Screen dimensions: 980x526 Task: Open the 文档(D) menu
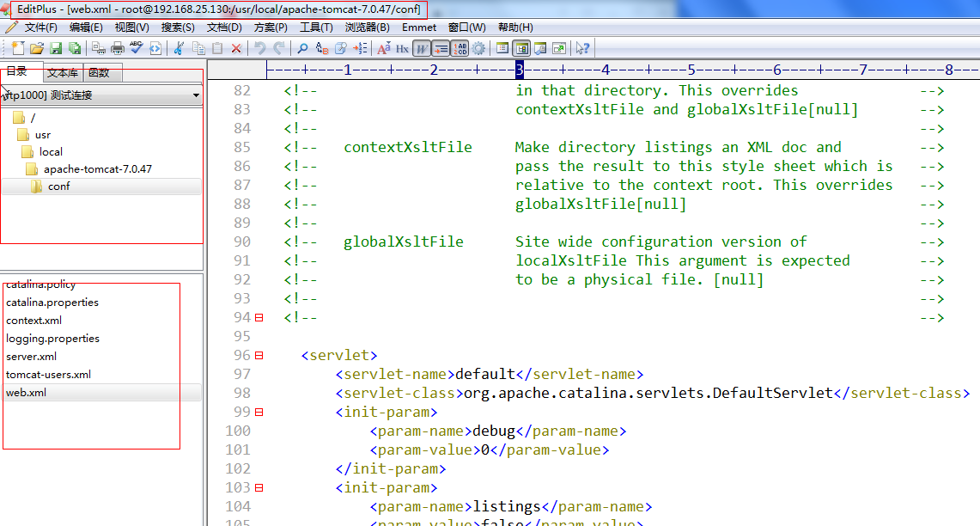(224, 28)
